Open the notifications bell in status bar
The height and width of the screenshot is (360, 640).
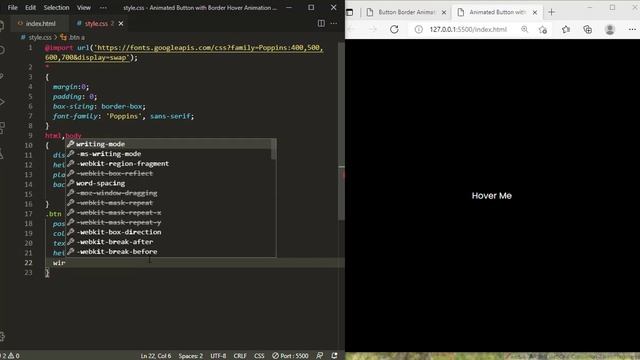(334, 356)
